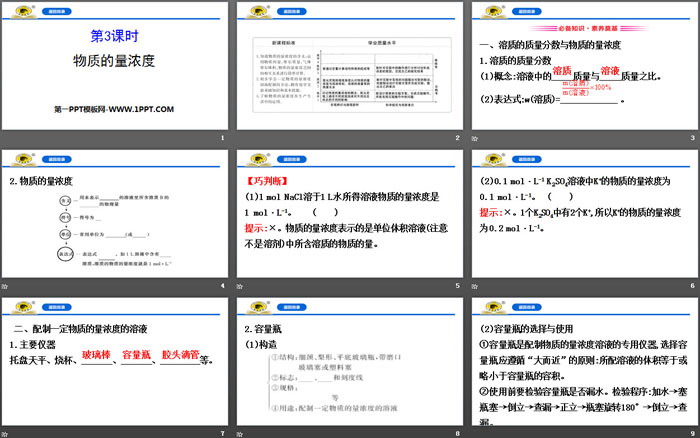Click the (2)容量瓶的选择与使用 heading on slide 9
Viewport: 700px width, 438px height.
(526, 329)
